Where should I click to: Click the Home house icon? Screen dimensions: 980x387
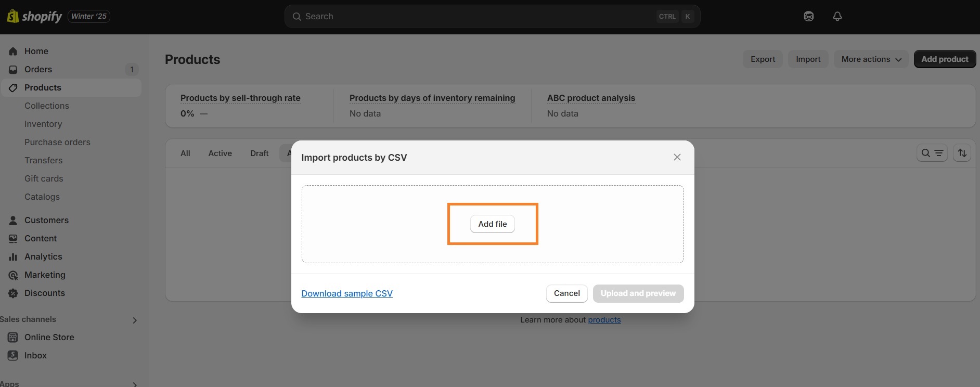tap(13, 51)
